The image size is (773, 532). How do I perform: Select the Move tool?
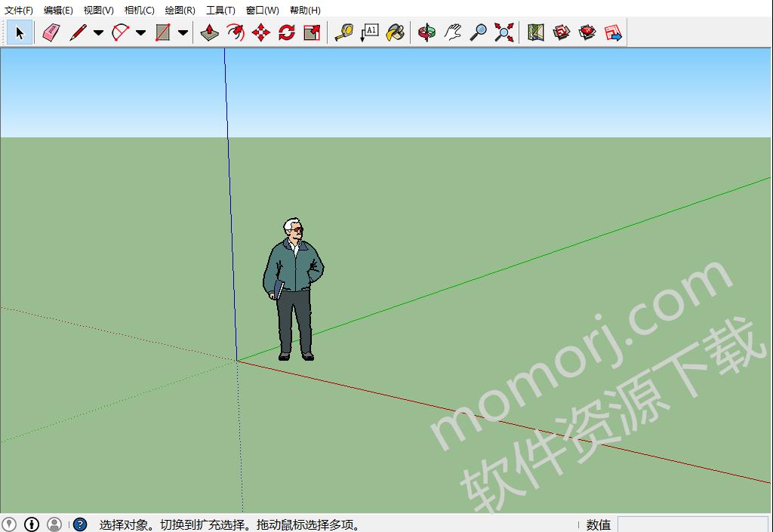coord(260,32)
